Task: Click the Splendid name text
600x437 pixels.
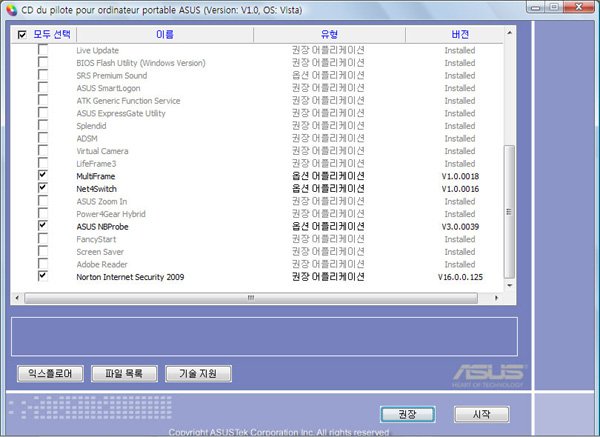Action: (91, 126)
